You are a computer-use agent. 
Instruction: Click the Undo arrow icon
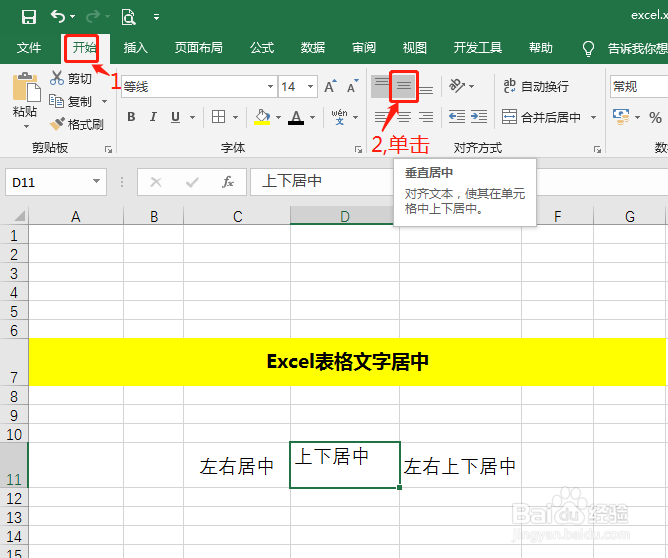point(58,17)
